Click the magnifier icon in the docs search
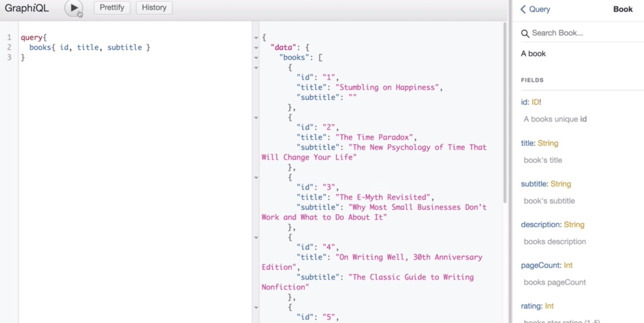Screen dimensions: 644x323 tap(525, 34)
